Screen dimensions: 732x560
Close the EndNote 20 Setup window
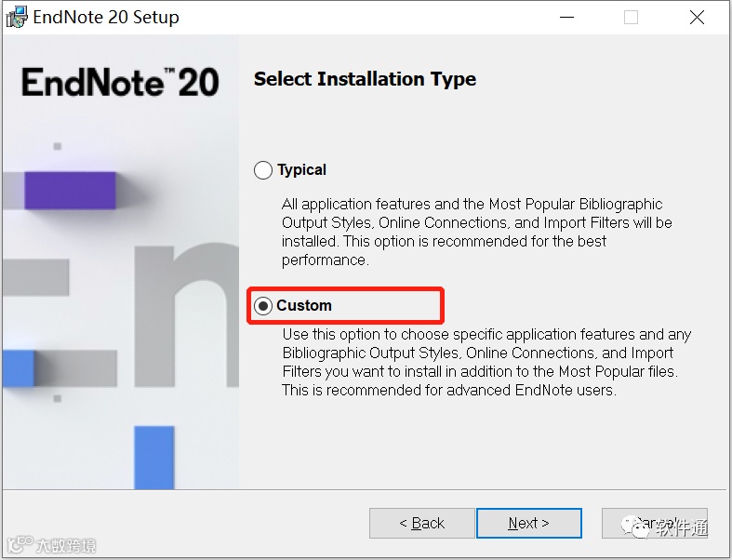point(697,18)
